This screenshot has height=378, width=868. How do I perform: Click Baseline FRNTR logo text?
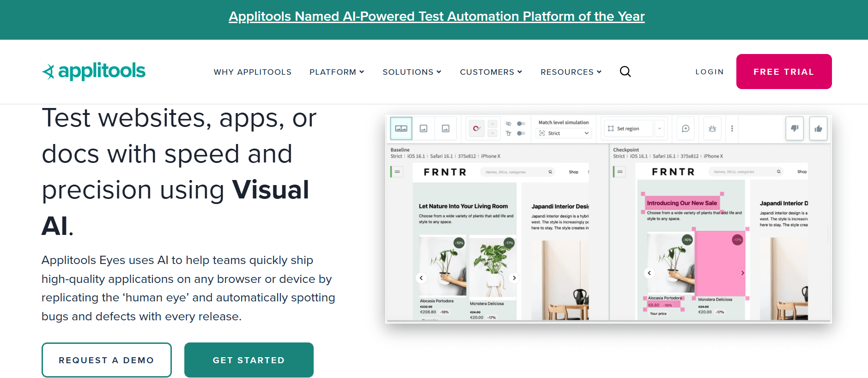point(445,172)
